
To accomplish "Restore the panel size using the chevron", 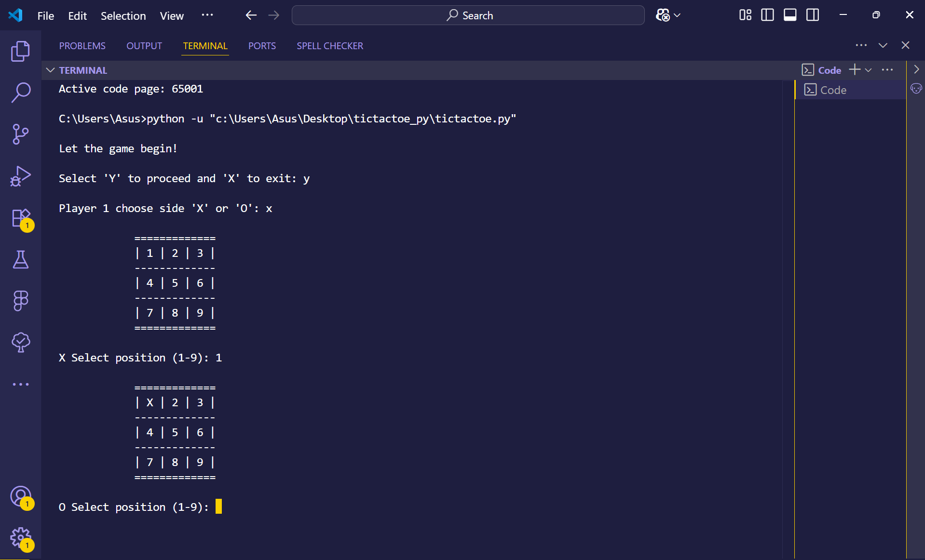I will tap(883, 45).
